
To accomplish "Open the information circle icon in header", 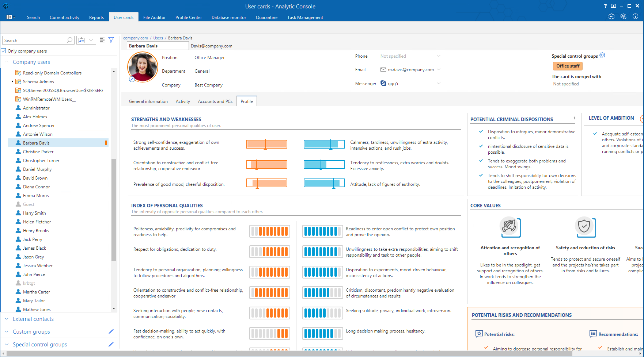I will 636,16.
